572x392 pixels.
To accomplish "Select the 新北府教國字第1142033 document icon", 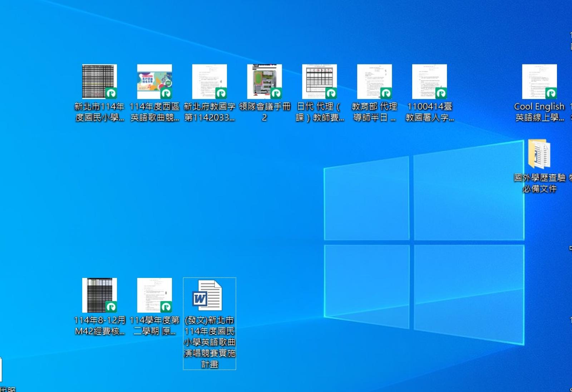I will click(209, 82).
